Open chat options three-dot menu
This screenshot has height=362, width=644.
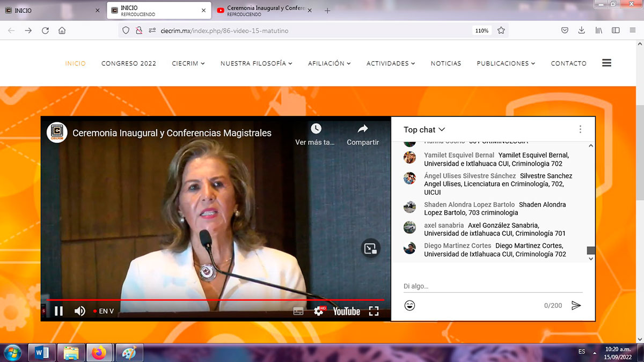580,129
